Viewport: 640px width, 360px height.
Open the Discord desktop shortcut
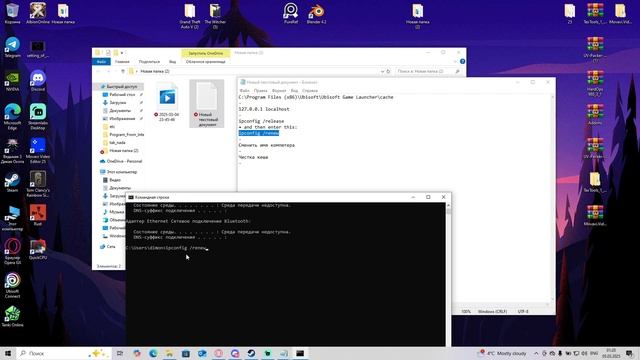click(38, 80)
